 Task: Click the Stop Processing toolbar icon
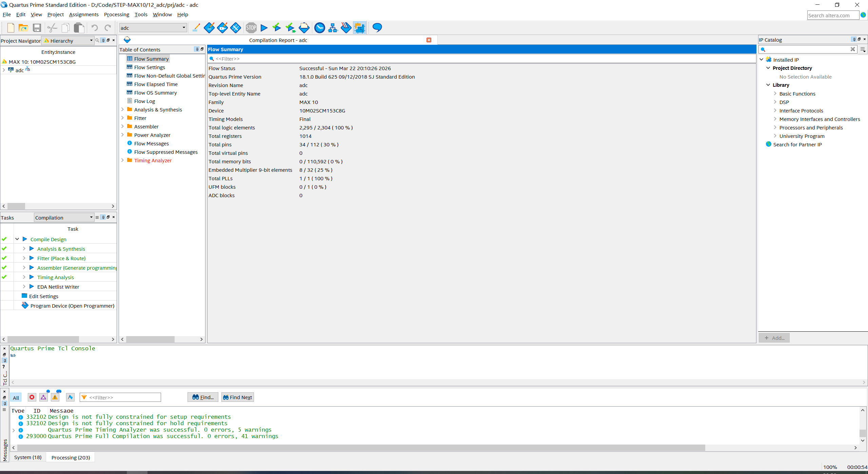coord(251,28)
